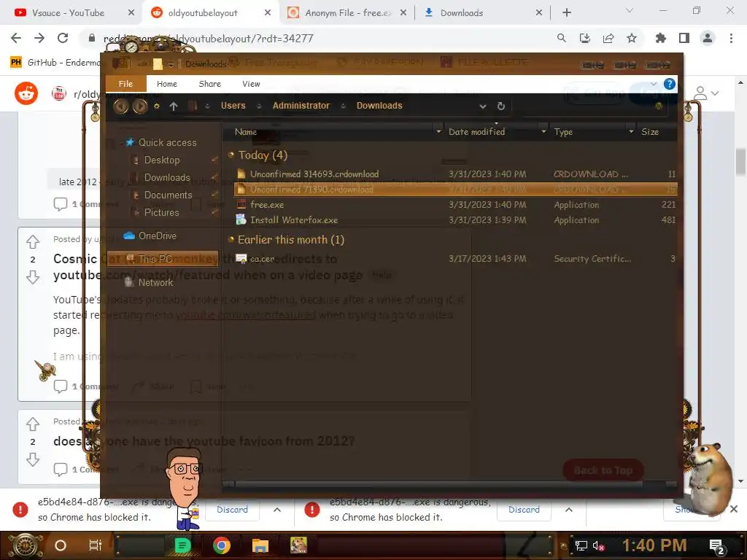Select ca.cer certificate file
Viewport: 747px width, 560px height.
[x=455, y=259]
